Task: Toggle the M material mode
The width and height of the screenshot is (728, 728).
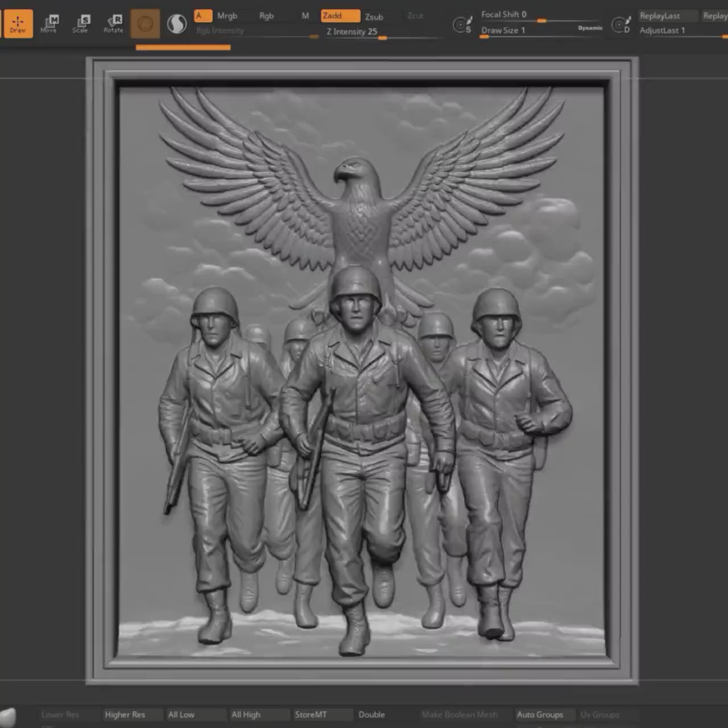Action: [x=305, y=16]
